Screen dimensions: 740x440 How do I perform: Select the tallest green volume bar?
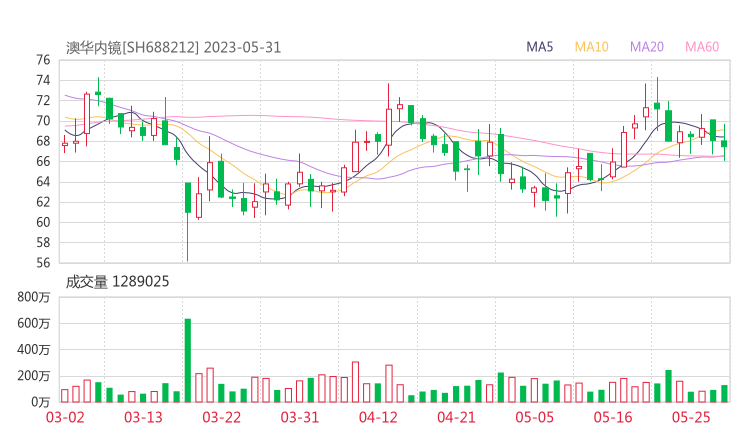(187, 360)
